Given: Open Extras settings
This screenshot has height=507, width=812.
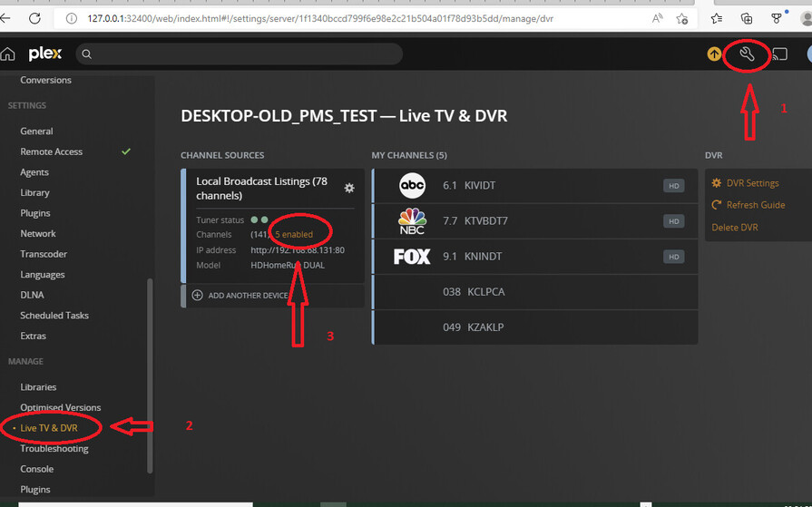Looking at the screenshot, I should click(34, 336).
